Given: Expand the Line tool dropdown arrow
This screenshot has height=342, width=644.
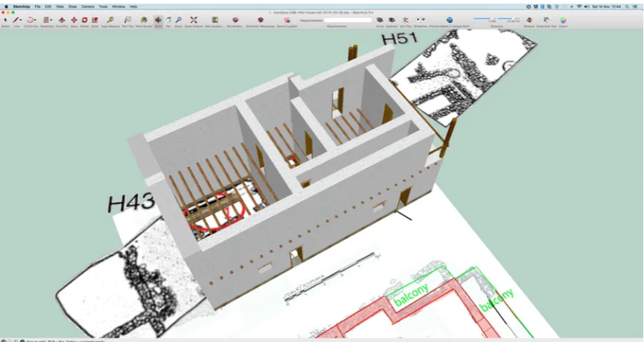Looking at the screenshot, I should point(21,20).
